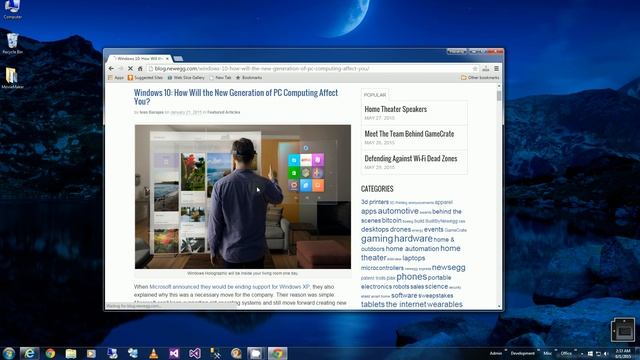Image resolution: width=640 pixels, height=360 pixels.
Task: Click the Windows flag tray icon
Action: (x=590, y=353)
